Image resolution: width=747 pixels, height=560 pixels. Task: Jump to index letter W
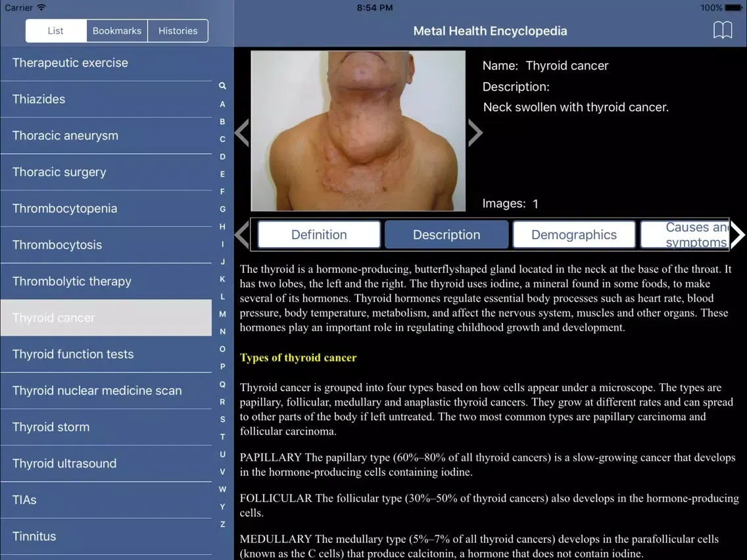[222, 489]
